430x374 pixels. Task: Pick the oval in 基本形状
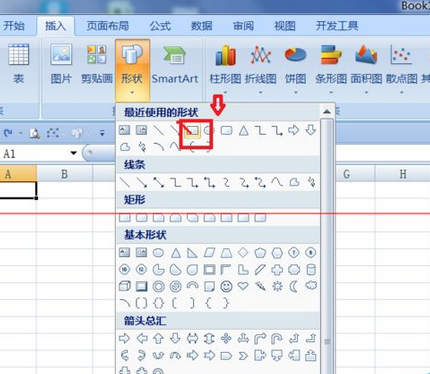tap(158, 253)
